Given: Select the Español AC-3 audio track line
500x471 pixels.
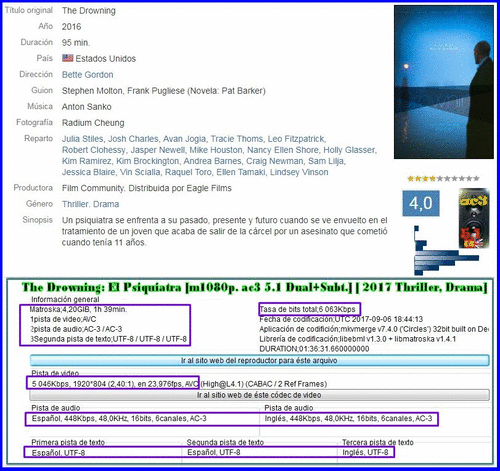Looking at the screenshot, I should pos(119,418).
